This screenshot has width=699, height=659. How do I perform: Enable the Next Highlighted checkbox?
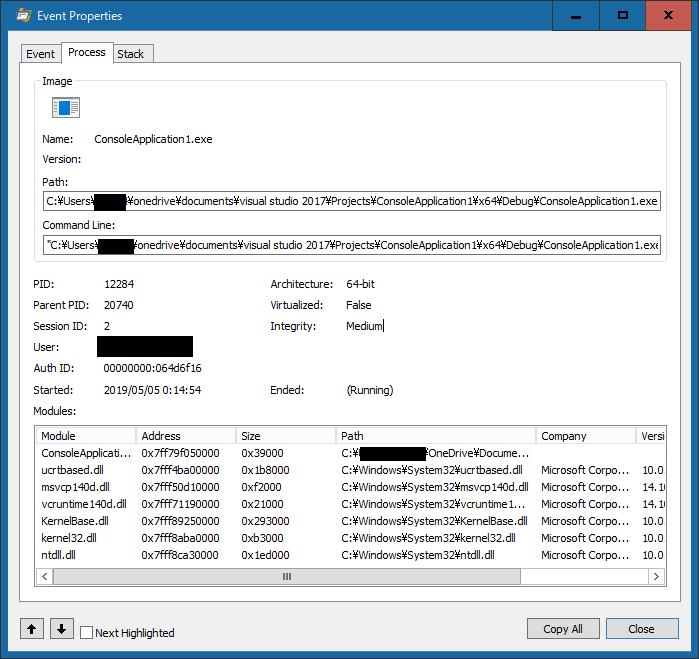(x=86, y=633)
